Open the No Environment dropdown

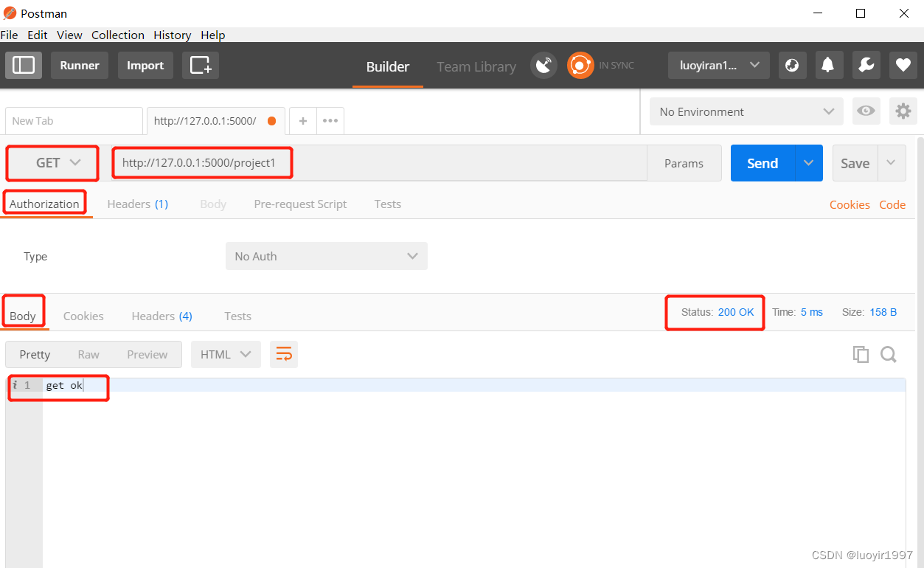[746, 111]
